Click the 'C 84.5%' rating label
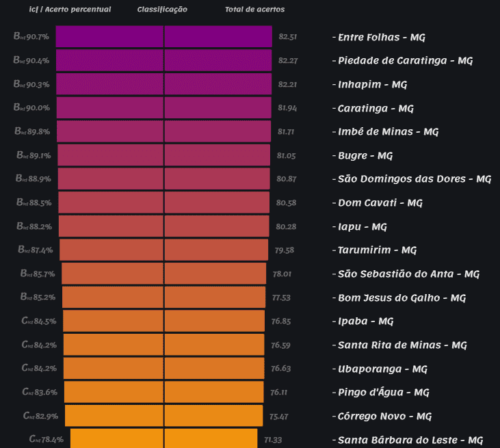Screen dimensions: 500x448 click(x=39, y=321)
